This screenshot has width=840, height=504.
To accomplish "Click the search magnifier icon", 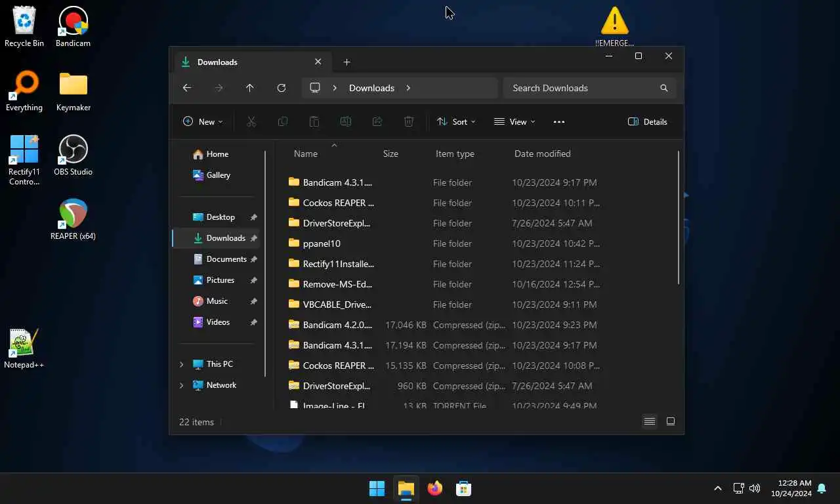I will click(664, 88).
